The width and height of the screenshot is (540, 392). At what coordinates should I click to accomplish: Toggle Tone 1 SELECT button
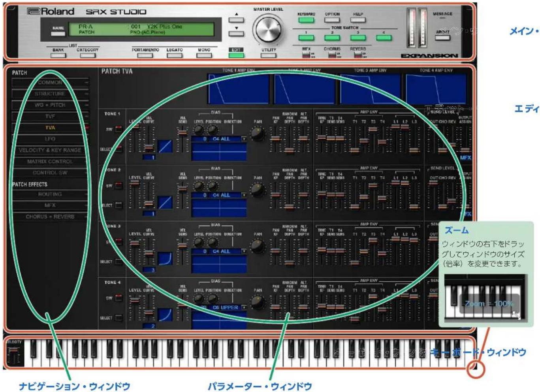(x=119, y=149)
